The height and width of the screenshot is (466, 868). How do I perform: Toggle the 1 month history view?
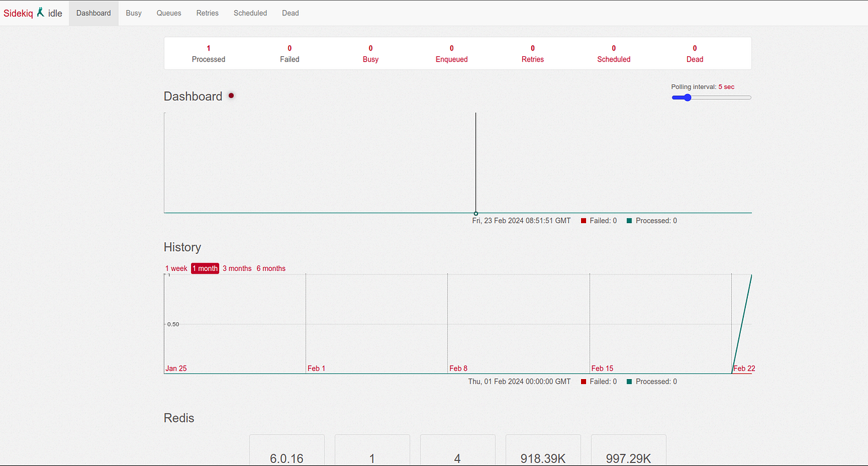pos(205,268)
